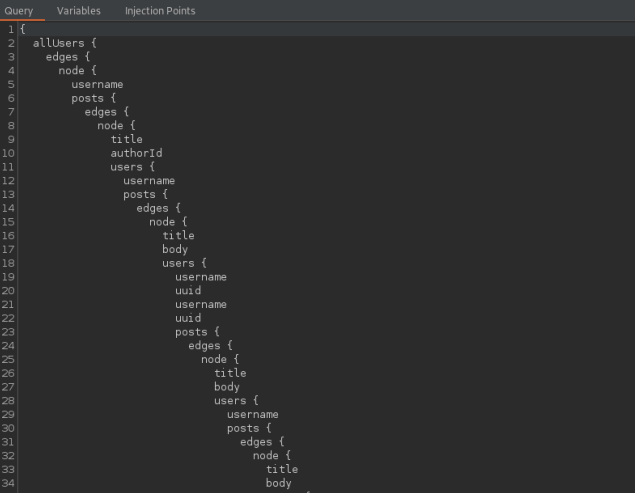Click the posts field on line 13

pyautogui.click(x=139, y=194)
